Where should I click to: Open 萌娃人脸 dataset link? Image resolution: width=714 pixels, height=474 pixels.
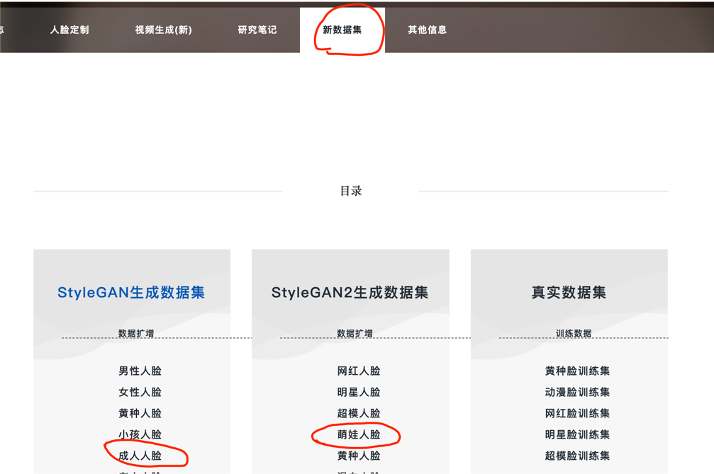coord(359,434)
